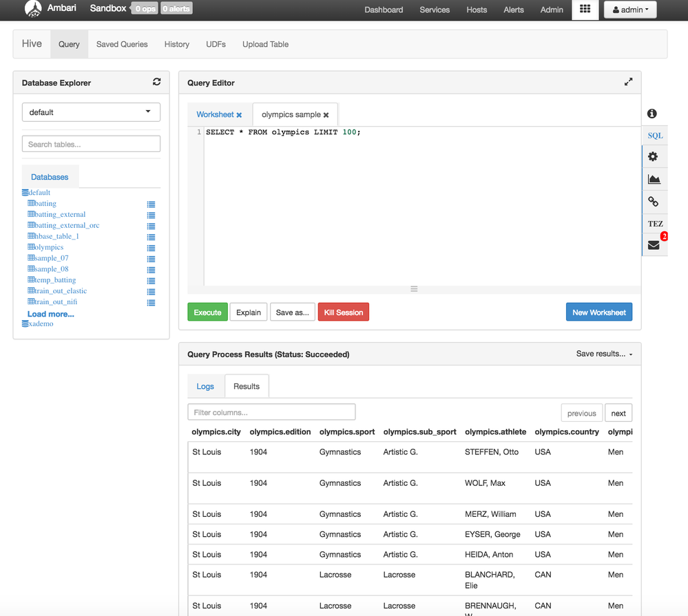The height and width of the screenshot is (616, 688).
Task: Click the 0 alerts badge
Action: pos(176,8)
